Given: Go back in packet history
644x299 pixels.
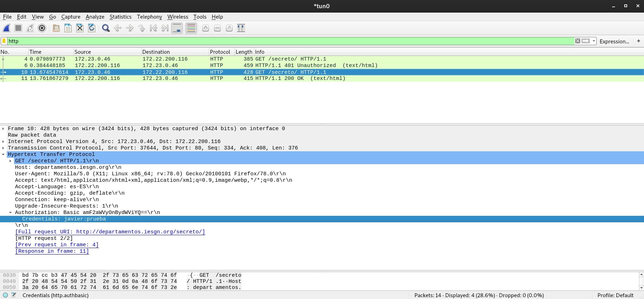Looking at the screenshot, I should coord(118,28).
